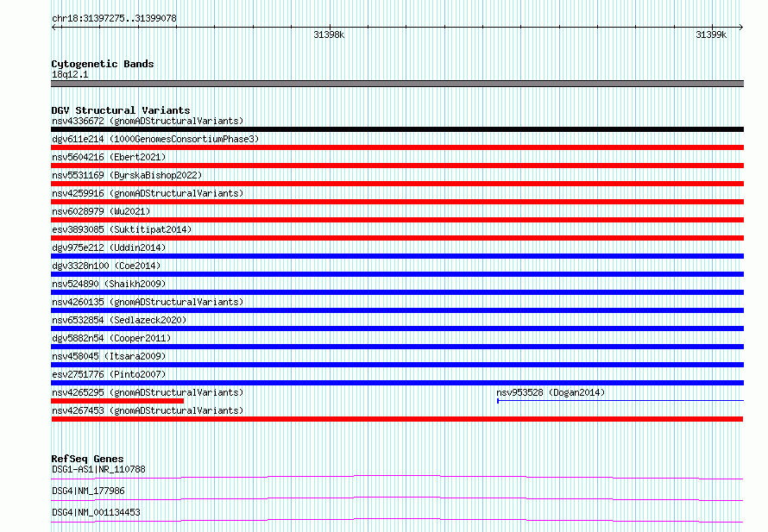The height and width of the screenshot is (532, 768).
Task: Click the red bar under nsv4259916
Action: [x=397, y=202]
